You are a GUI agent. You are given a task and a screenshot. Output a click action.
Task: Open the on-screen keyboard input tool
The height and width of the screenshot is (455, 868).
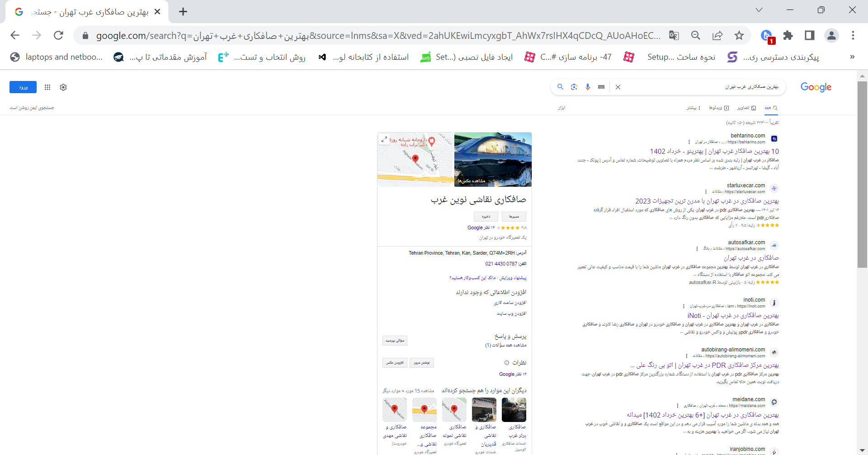(601, 87)
